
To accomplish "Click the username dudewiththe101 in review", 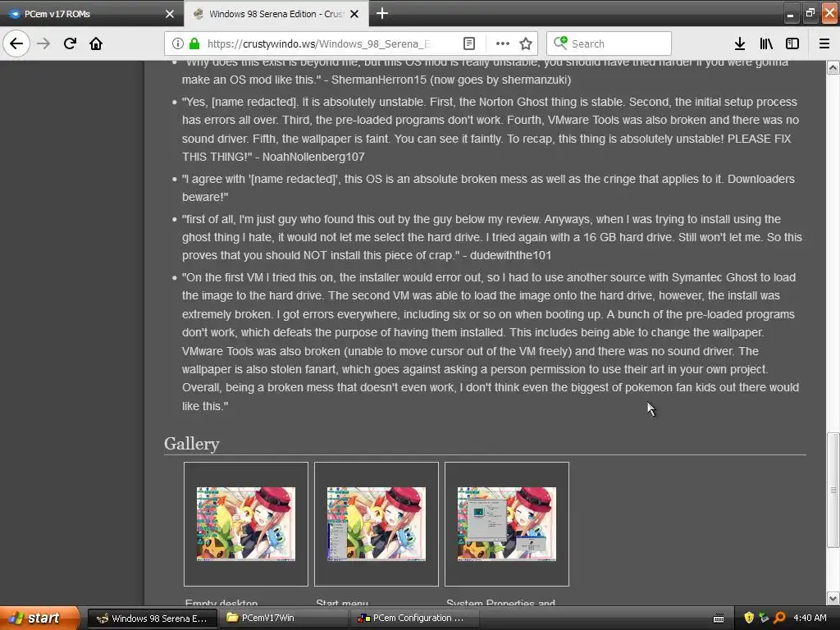I will [510, 256].
